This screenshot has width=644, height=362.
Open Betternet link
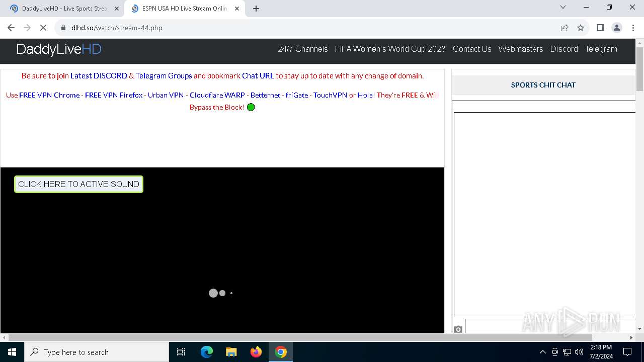(266, 95)
